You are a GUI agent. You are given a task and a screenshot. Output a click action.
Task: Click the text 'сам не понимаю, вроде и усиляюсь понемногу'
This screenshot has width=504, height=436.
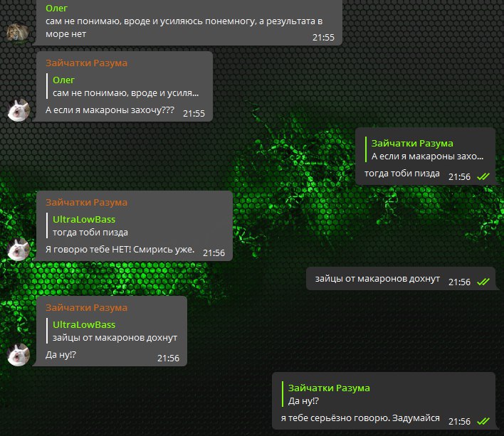coord(151,21)
